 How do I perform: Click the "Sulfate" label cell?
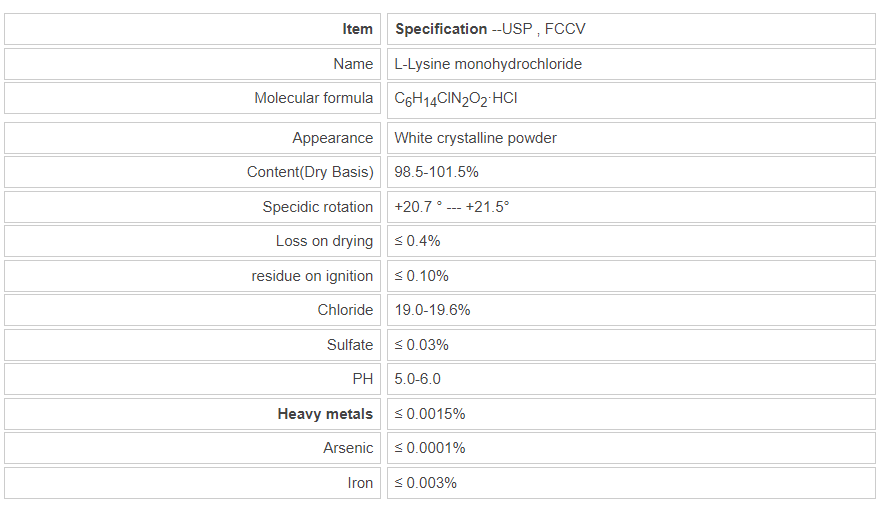coord(349,345)
